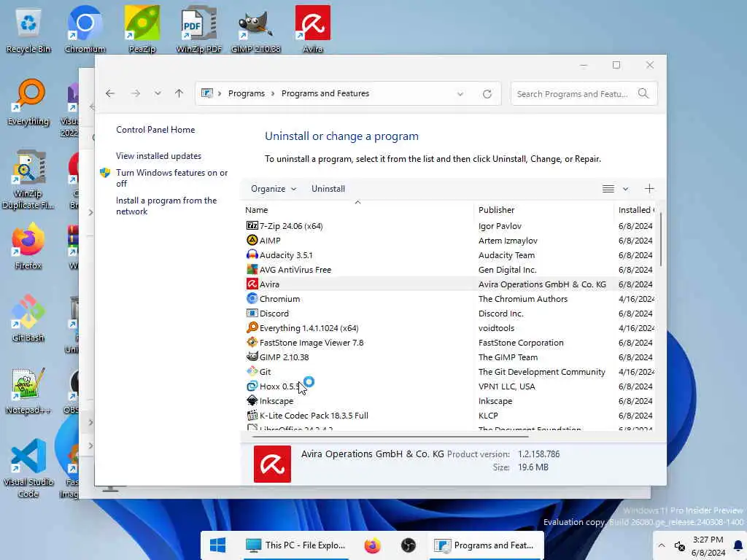
Task: Click the horizontal scrollbar under the list
Action: point(391,436)
